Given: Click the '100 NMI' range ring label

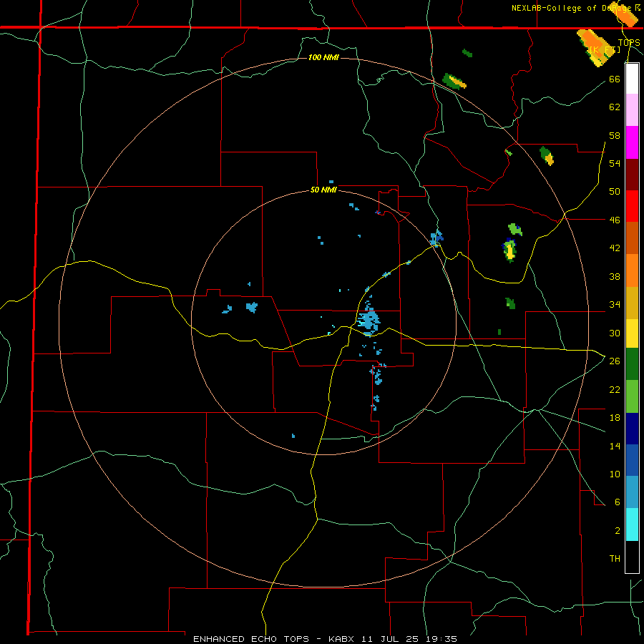Looking at the screenshot, I should [323, 57].
